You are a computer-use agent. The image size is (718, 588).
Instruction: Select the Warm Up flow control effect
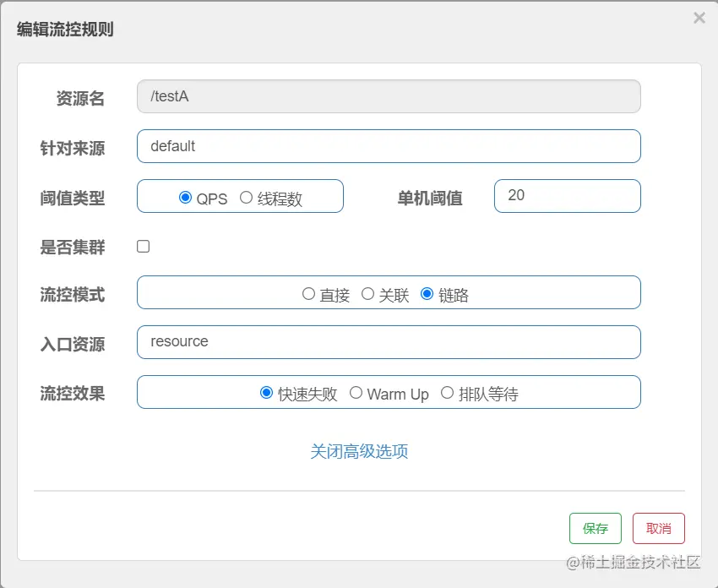pos(356,393)
